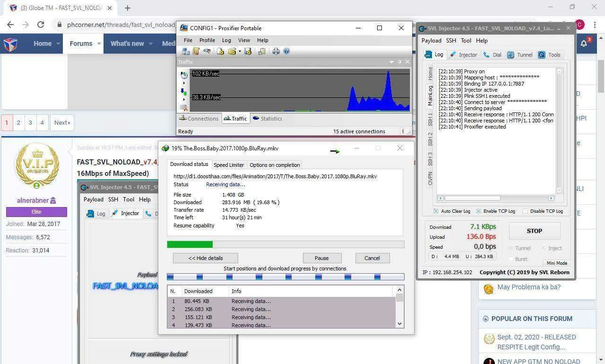Click the printer icon in Proxifier toolbar
The height and width of the screenshot is (364, 605).
coord(276,51)
